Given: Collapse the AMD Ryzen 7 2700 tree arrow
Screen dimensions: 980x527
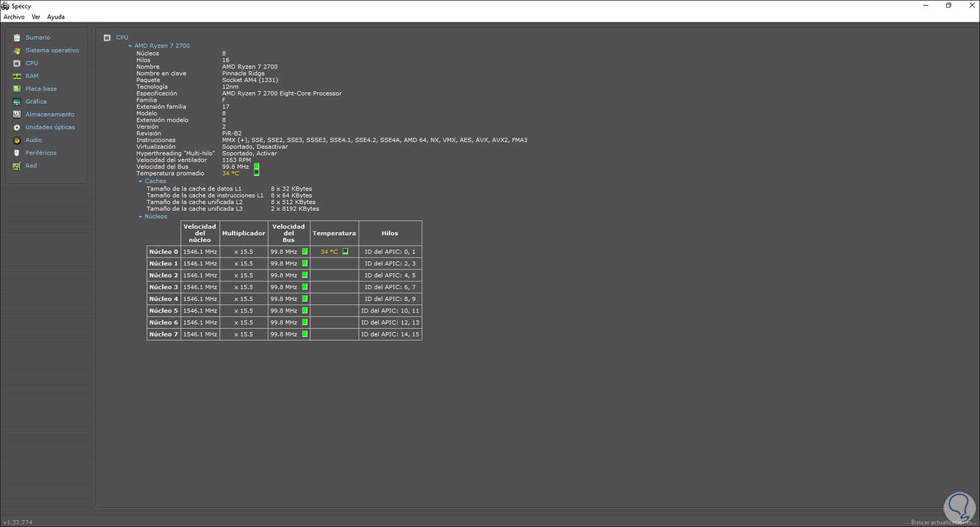Looking at the screenshot, I should [x=130, y=46].
